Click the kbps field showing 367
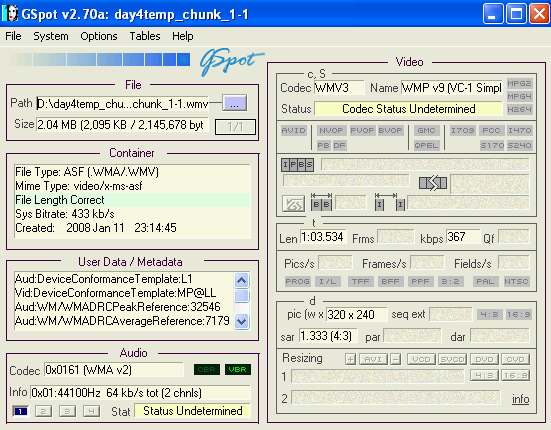Screen dimensions: 551x430 tap(463, 237)
